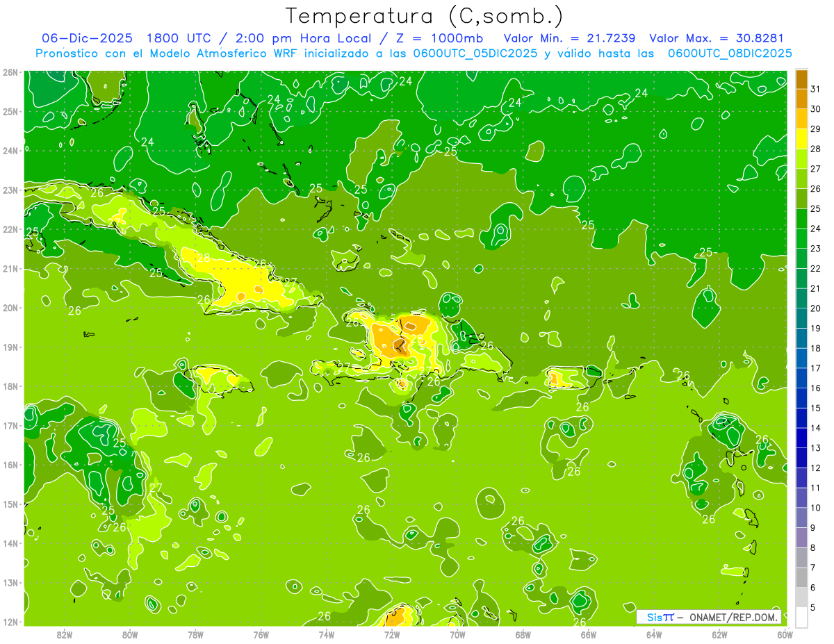Click the white swatch below legend value 5
Screen dimensions: 834x644
[801, 617]
